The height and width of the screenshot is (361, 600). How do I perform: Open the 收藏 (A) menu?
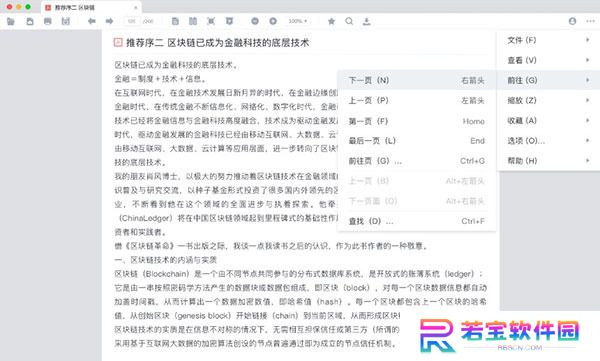coord(548,121)
